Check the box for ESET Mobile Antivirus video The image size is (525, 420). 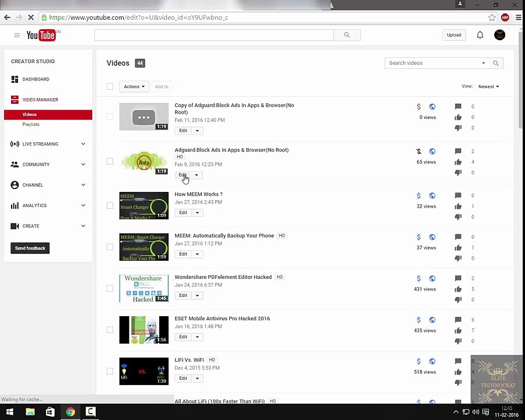click(x=110, y=330)
